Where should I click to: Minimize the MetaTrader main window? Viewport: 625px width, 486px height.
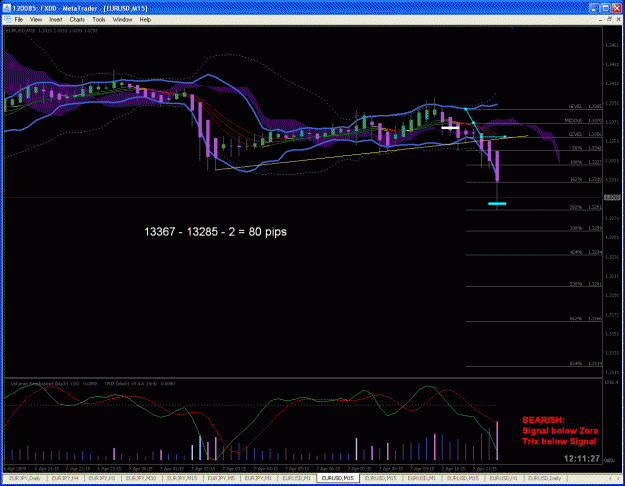(x=594, y=8)
